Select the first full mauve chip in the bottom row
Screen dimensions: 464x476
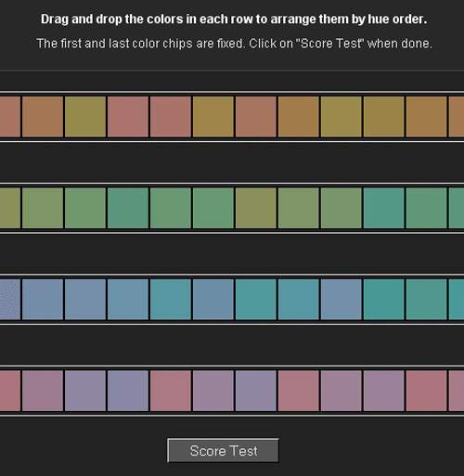[43, 391]
